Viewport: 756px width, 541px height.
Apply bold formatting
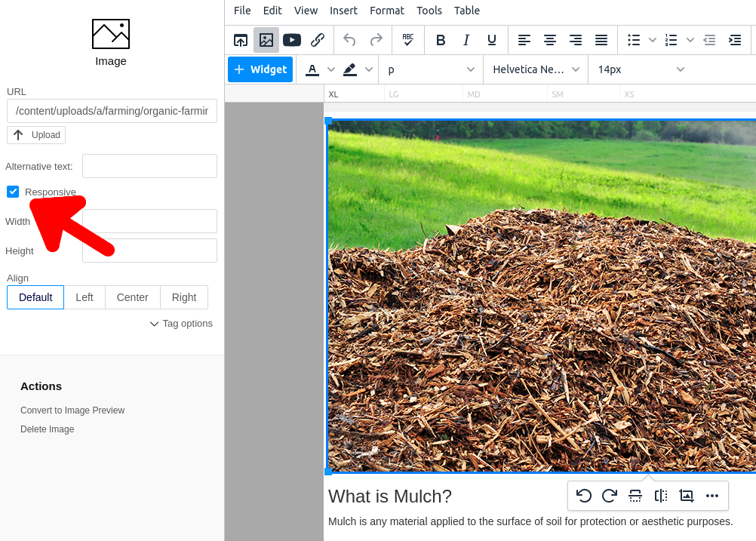tap(440, 40)
